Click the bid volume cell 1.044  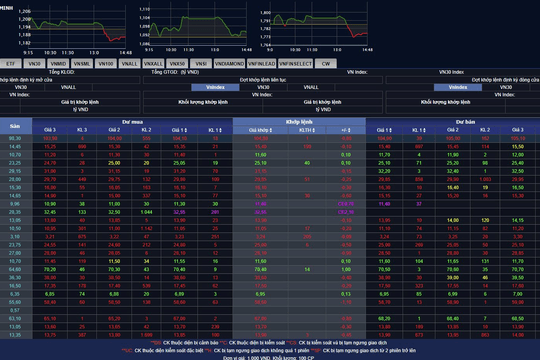pyautogui.click(x=146, y=212)
